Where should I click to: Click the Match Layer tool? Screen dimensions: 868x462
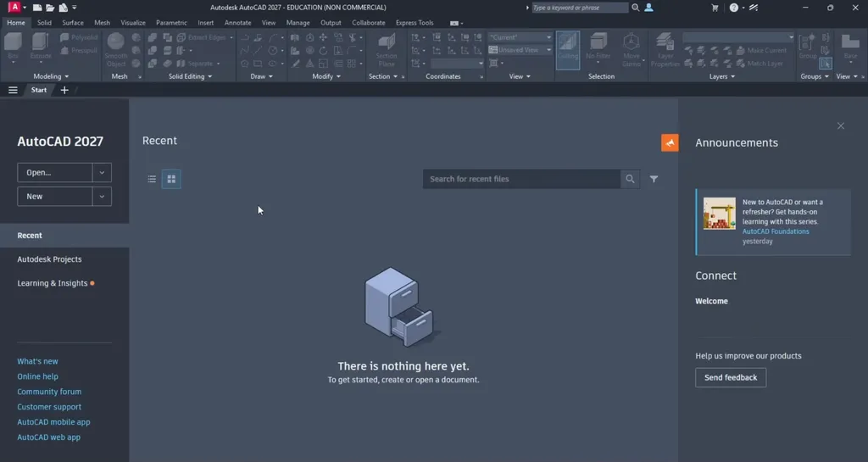tap(759, 64)
